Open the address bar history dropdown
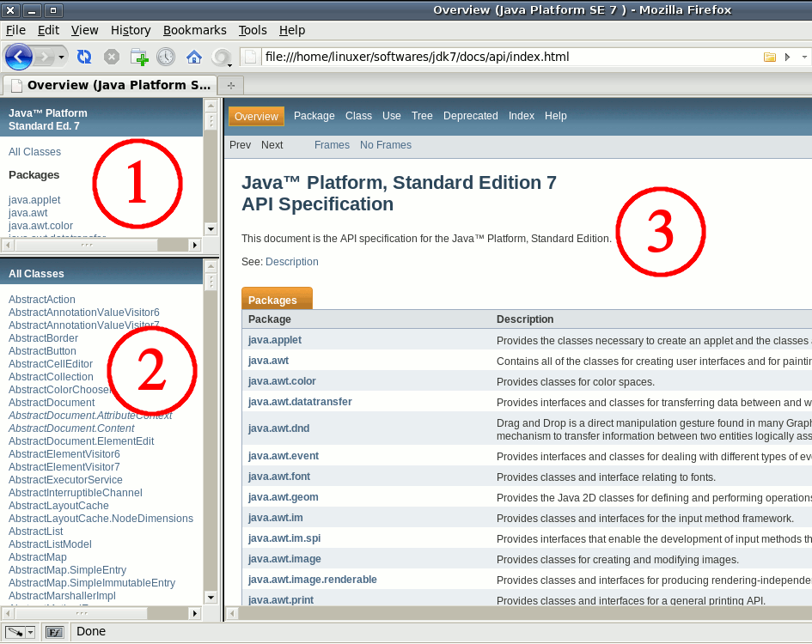Viewport: 812px width, 644px height. (804, 57)
